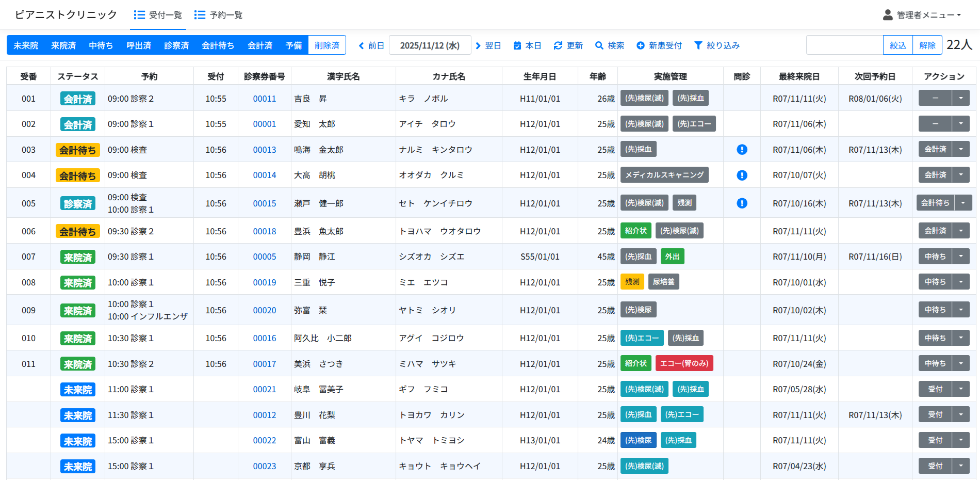The width and height of the screenshot is (980, 480).
Task: Expand action dropdown arrow for patient 00021
Action: [x=961, y=389]
